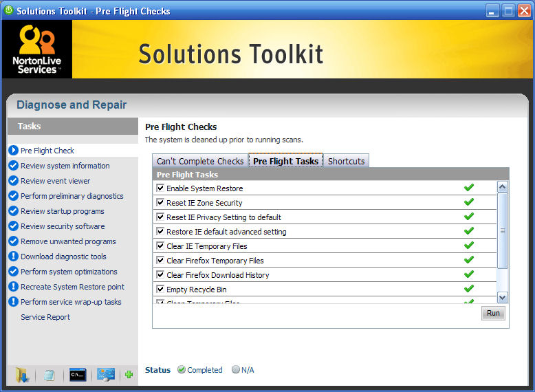Click green check for Empty Recycle Bin
This screenshot has width=535, height=392.
(x=469, y=288)
